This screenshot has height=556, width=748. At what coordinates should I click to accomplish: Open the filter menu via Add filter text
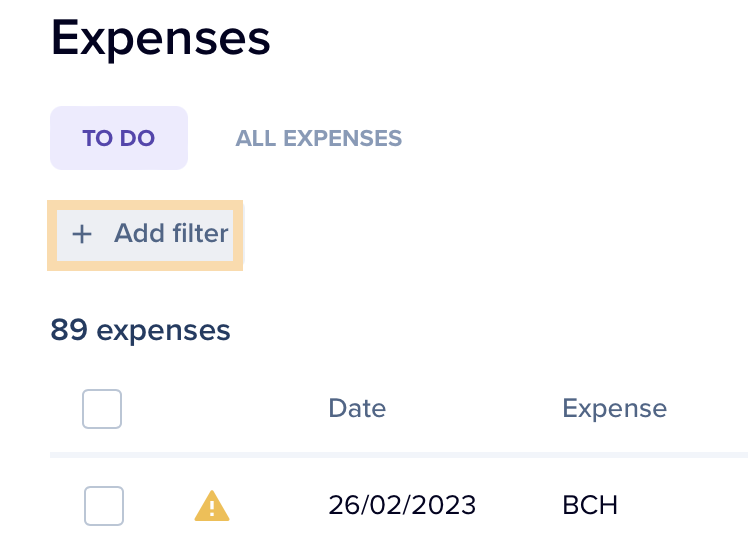point(171,233)
